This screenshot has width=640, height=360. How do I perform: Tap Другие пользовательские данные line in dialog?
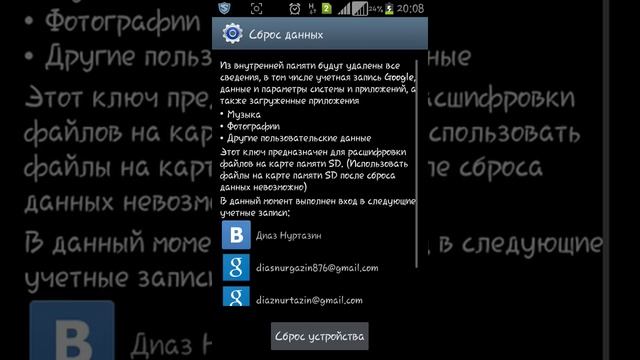click(x=296, y=138)
